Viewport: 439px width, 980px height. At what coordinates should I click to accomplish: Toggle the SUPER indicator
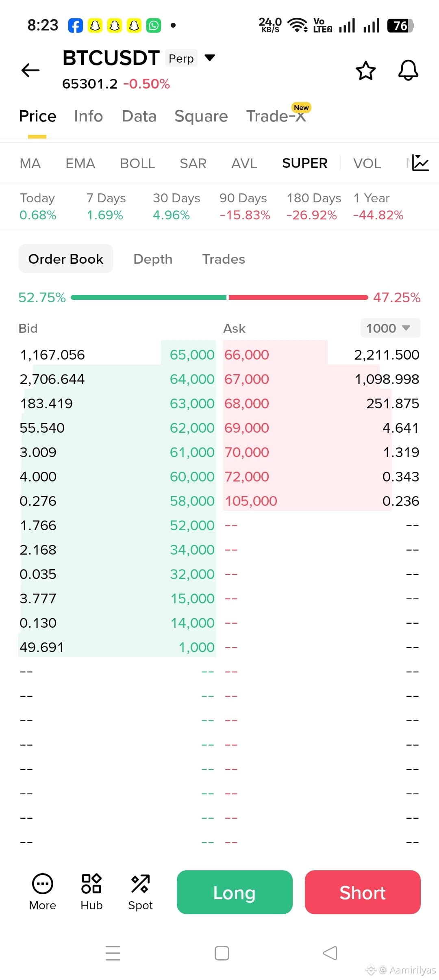pos(305,163)
